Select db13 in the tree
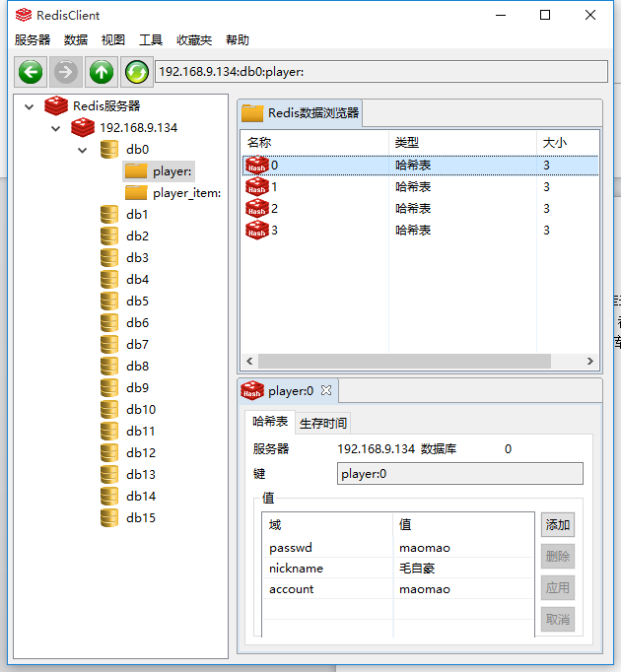621x672 pixels. pyautogui.click(x=141, y=475)
